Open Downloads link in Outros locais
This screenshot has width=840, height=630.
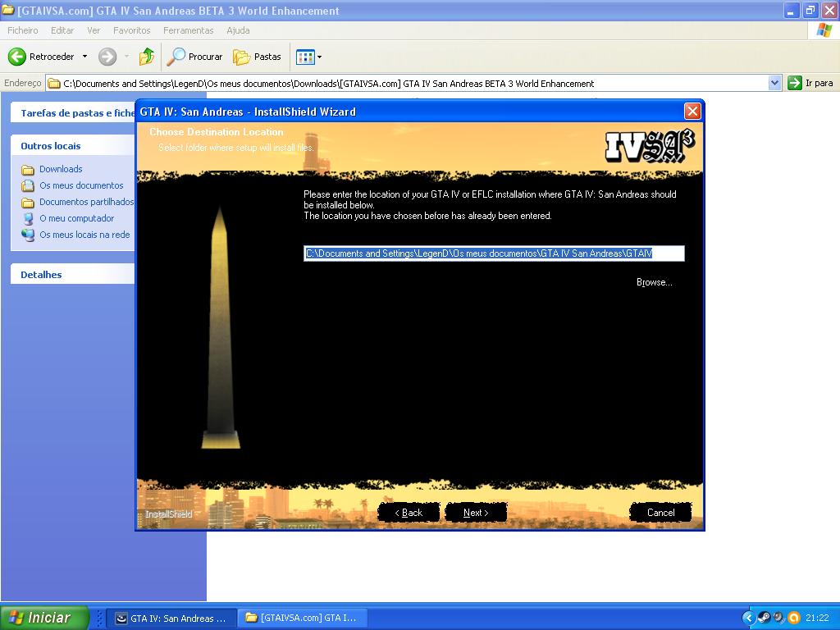click(61, 169)
